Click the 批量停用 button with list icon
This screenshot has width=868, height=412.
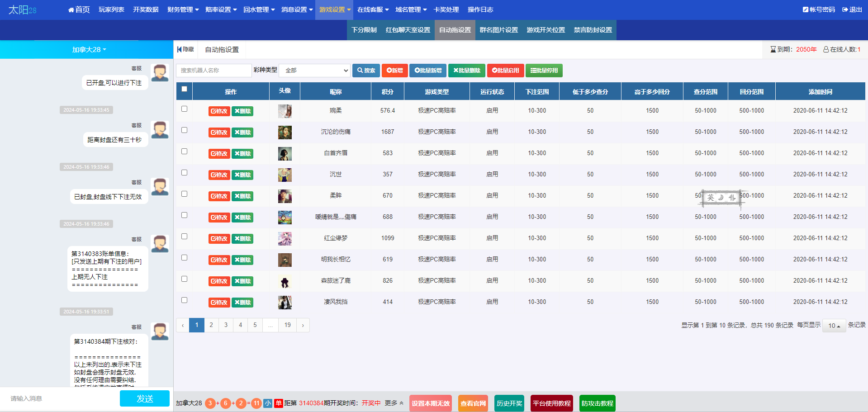(544, 71)
